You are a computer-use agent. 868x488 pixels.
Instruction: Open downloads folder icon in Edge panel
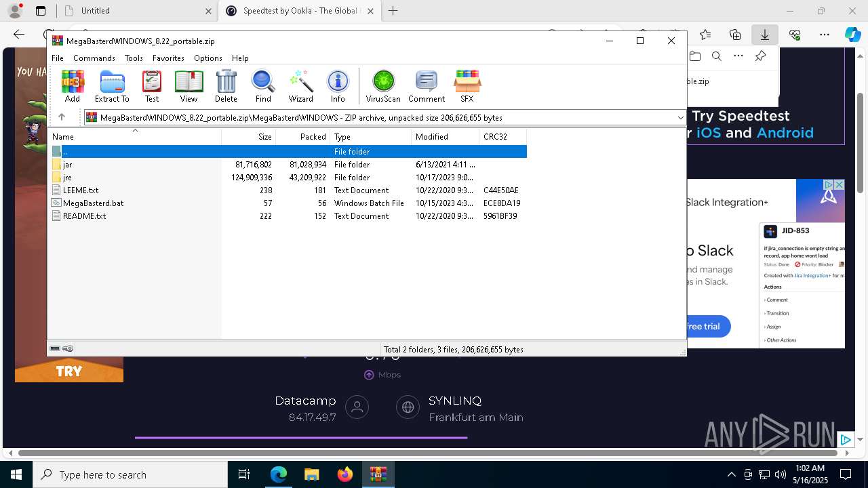(694, 56)
